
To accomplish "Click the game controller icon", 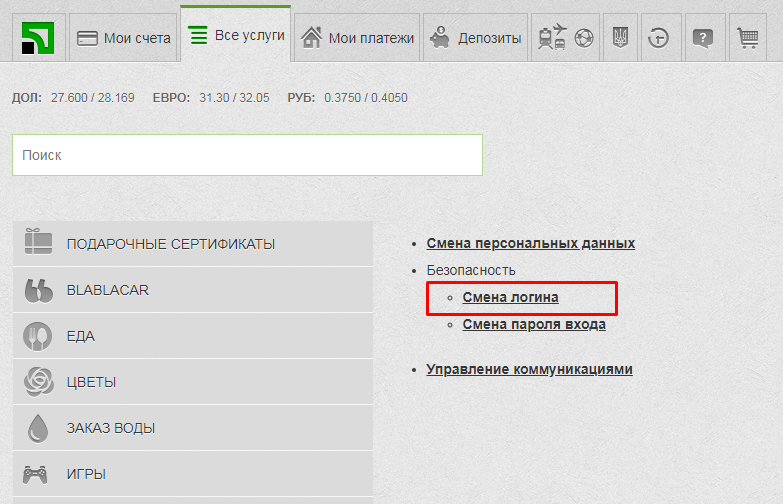I will 35,475.
